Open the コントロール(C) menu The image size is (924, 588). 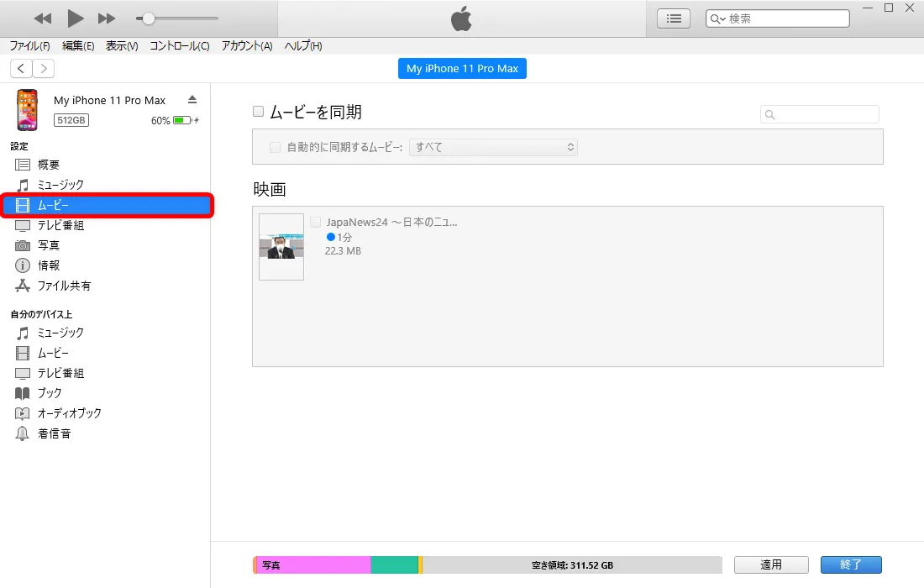(x=180, y=46)
